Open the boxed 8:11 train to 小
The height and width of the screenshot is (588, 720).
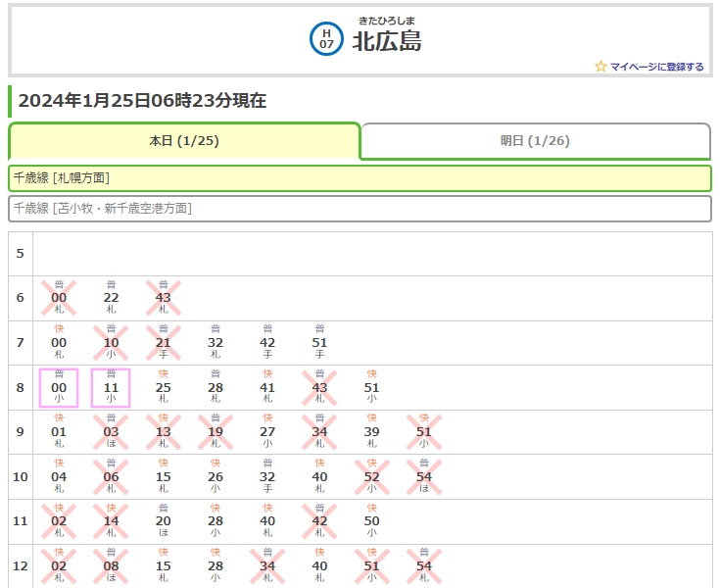[111, 387]
